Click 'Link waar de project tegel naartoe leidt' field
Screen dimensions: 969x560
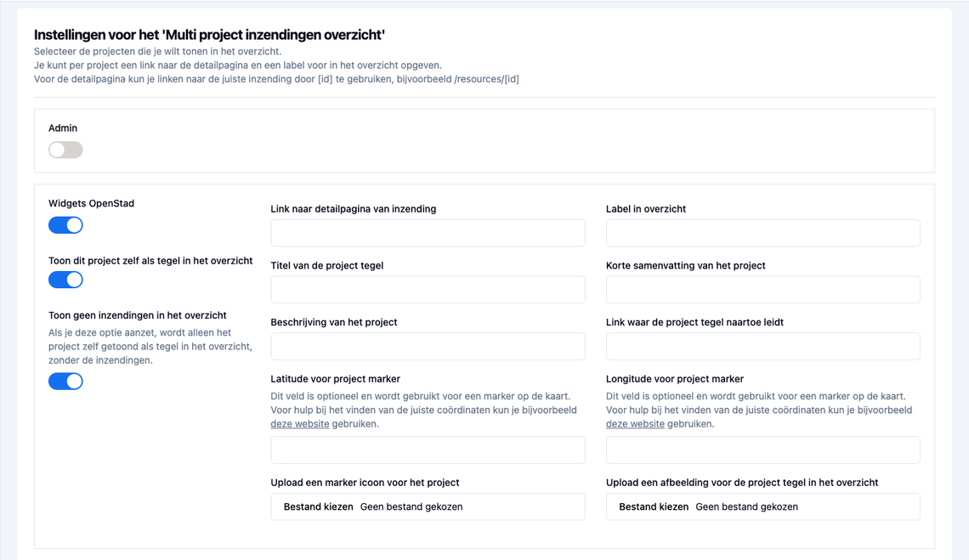762,347
